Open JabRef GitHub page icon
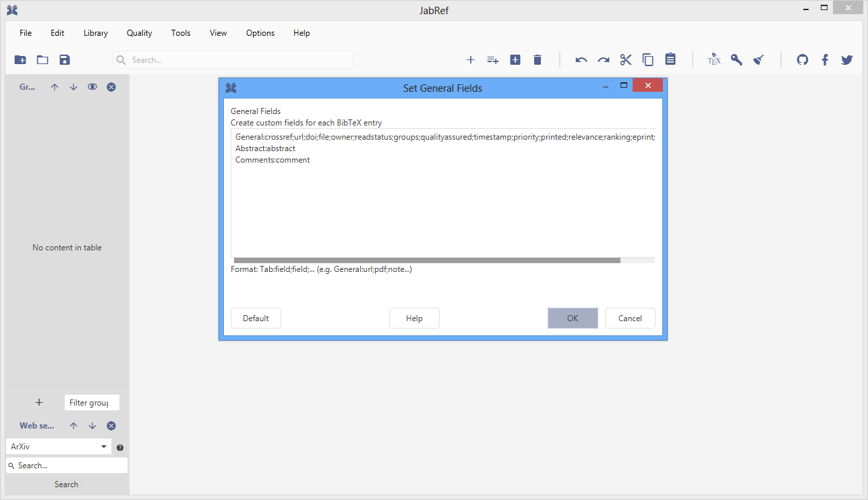The height and width of the screenshot is (500, 868). (803, 60)
